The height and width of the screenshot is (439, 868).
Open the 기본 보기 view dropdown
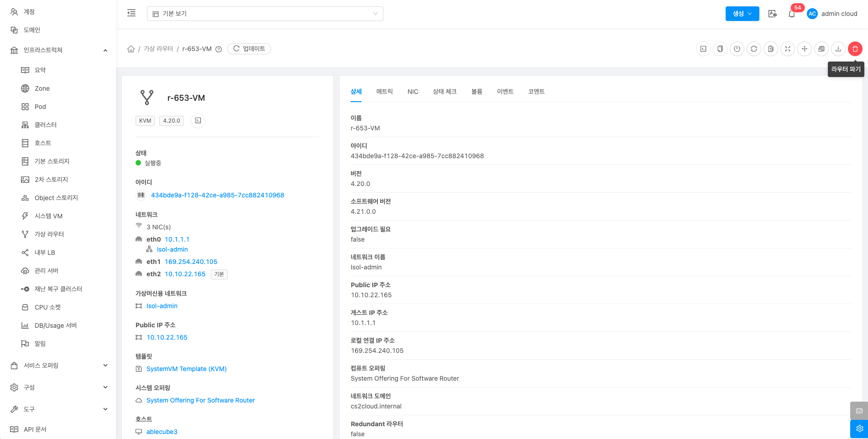265,14
